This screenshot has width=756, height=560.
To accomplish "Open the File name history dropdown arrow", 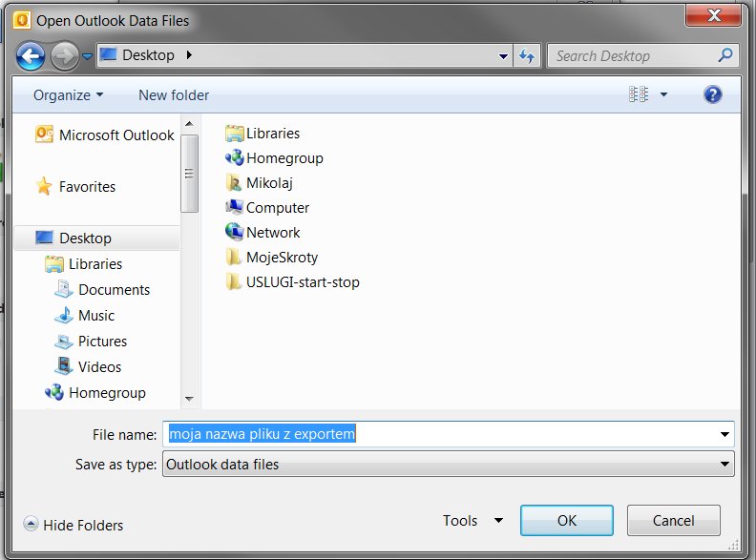I will click(725, 434).
